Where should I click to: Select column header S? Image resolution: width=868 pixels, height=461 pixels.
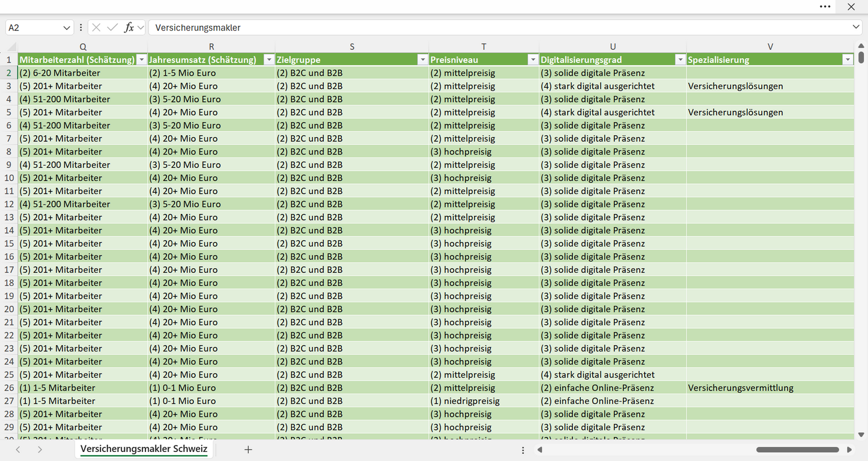[352, 47]
